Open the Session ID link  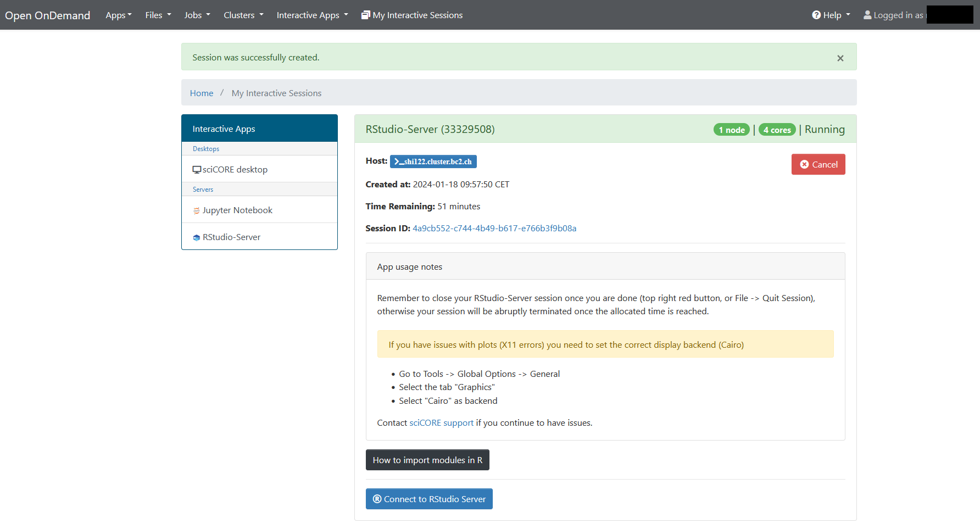click(x=494, y=229)
